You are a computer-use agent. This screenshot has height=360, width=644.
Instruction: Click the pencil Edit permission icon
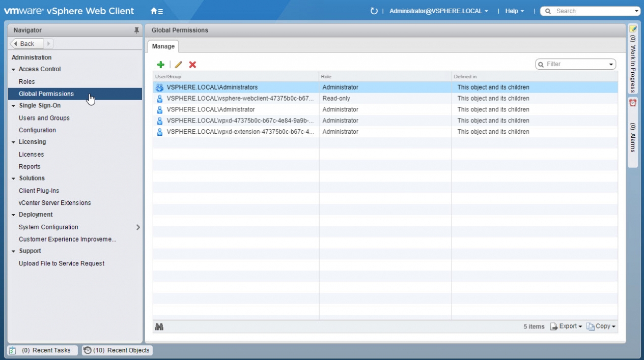[178, 65]
